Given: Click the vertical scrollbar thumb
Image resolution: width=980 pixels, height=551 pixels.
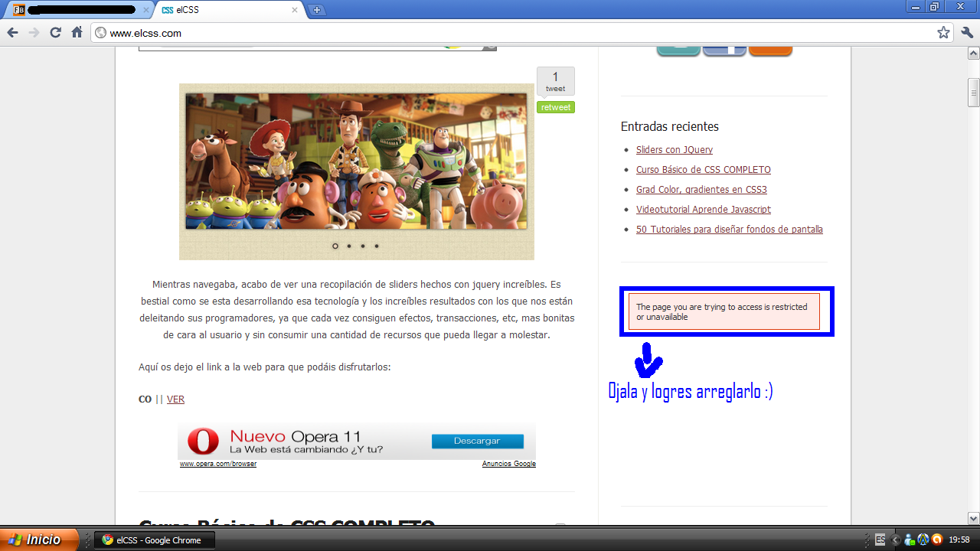Looking at the screenshot, I should tap(974, 93).
